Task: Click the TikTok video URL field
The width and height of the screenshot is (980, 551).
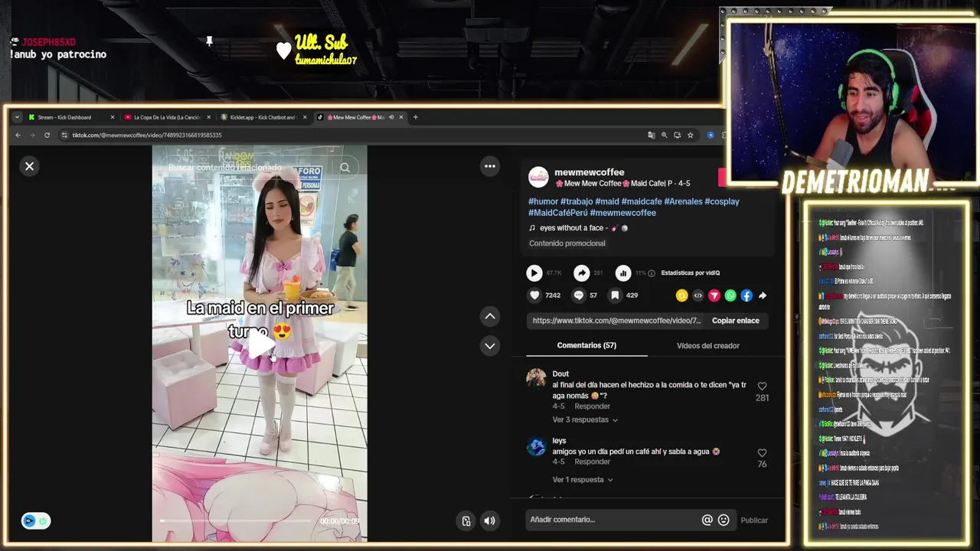Action: click(x=616, y=321)
